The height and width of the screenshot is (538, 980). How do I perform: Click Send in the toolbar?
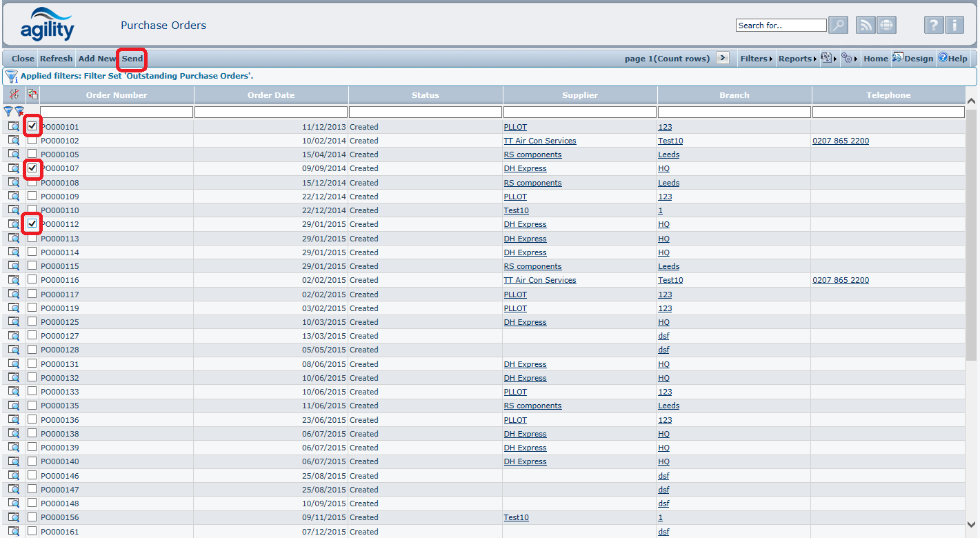132,59
